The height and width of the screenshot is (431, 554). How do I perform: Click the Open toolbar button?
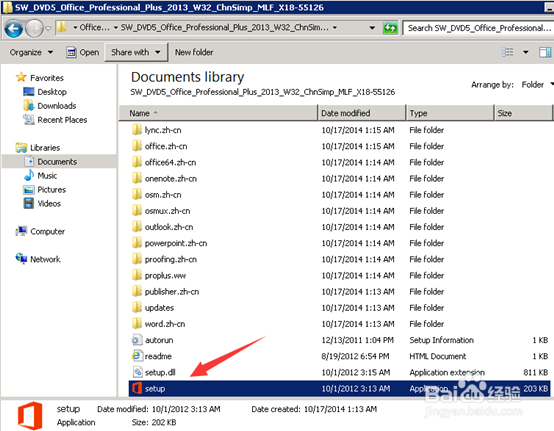[83, 52]
